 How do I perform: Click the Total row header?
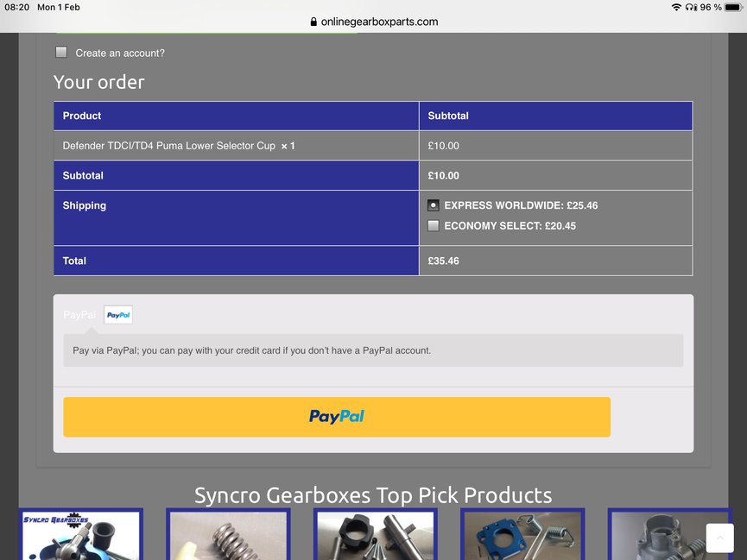237,261
